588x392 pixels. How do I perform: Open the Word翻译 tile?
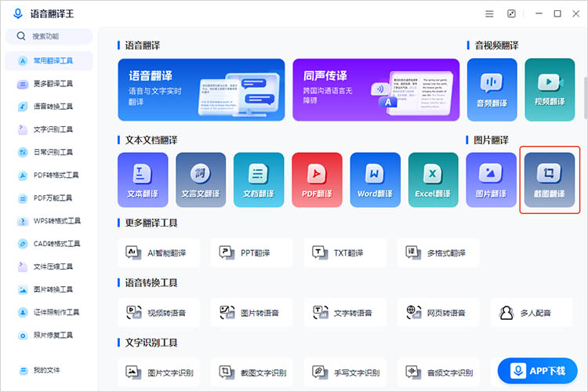[375, 180]
